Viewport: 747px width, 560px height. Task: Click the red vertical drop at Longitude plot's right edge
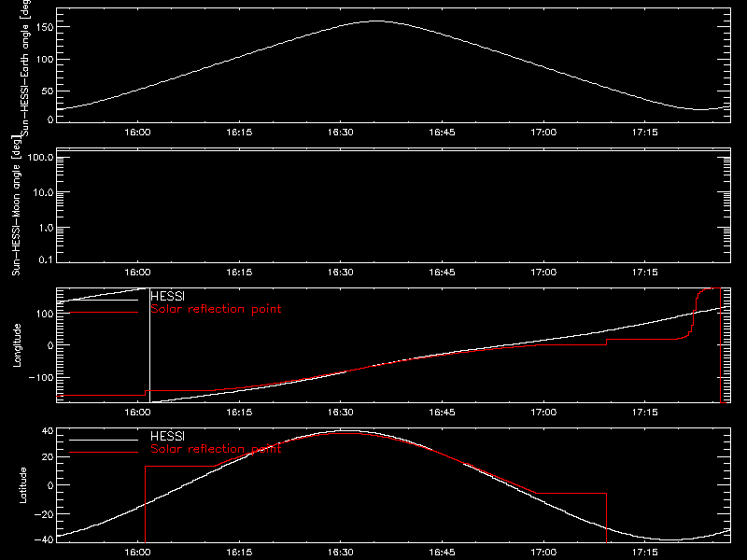[720, 345]
